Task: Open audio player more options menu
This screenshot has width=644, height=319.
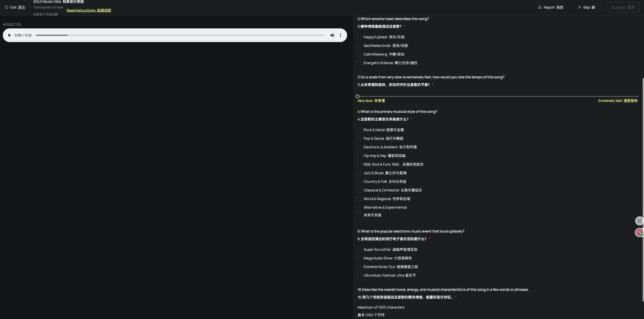Action: pos(340,35)
